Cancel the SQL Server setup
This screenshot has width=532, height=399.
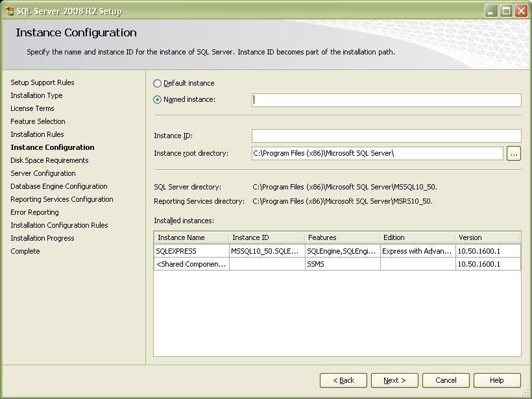(446, 380)
